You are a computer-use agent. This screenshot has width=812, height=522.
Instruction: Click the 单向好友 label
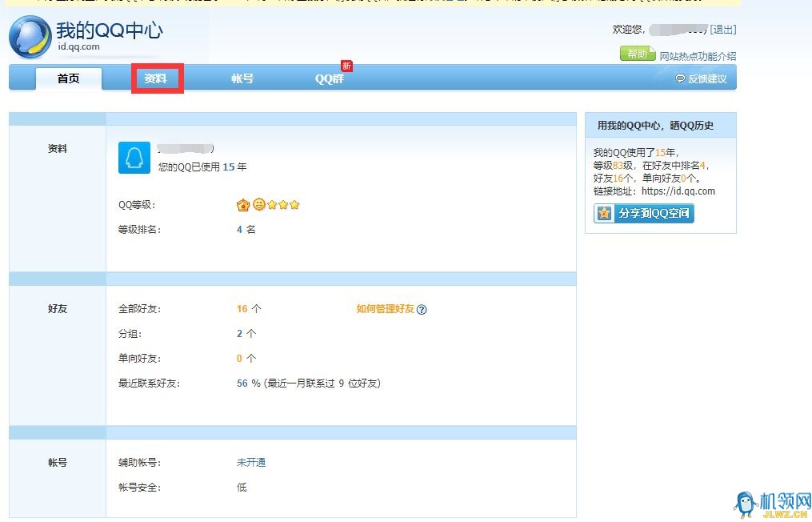click(x=140, y=359)
